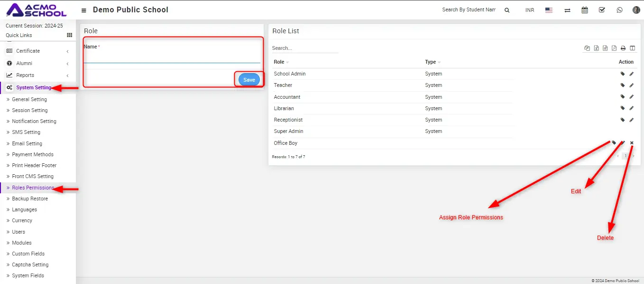Open WhatsApp icon in top bar
This screenshot has height=284, width=644.
pos(619,10)
